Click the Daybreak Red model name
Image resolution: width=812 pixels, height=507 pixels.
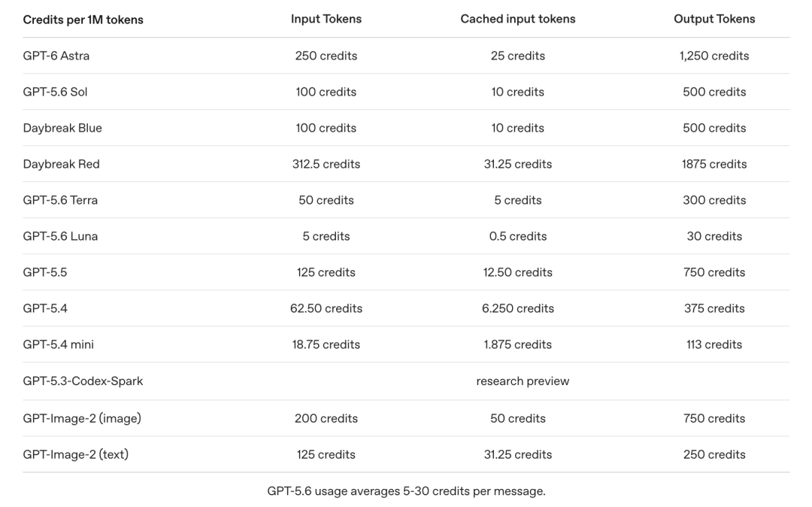[x=61, y=164]
